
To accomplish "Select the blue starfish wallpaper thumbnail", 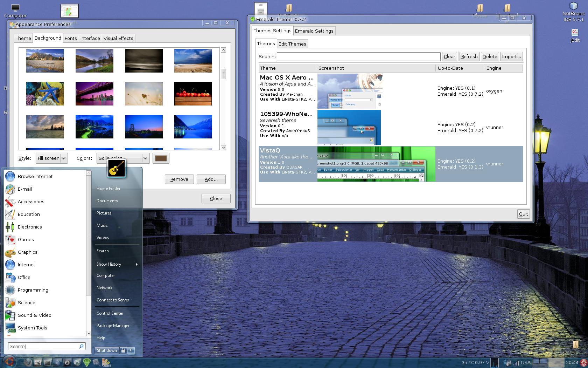I will (x=45, y=94).
